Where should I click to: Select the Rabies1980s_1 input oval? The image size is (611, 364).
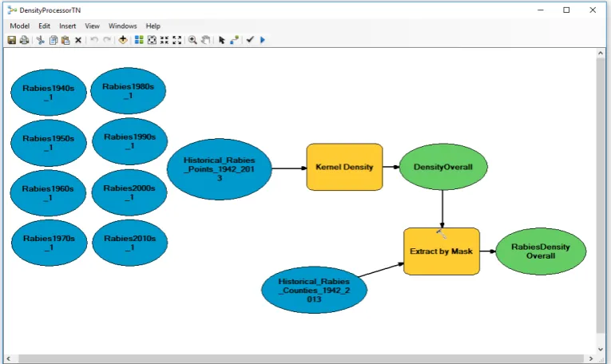point(129,91)
